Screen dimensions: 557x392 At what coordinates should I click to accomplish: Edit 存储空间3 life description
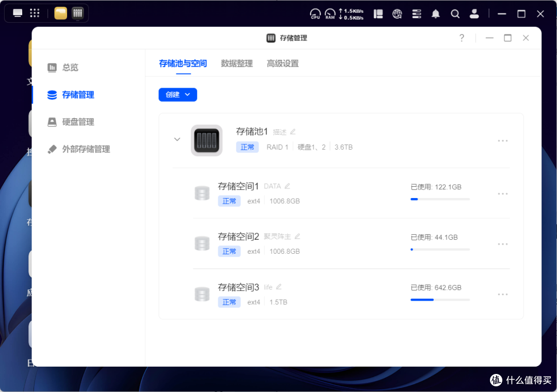(279, 287)
